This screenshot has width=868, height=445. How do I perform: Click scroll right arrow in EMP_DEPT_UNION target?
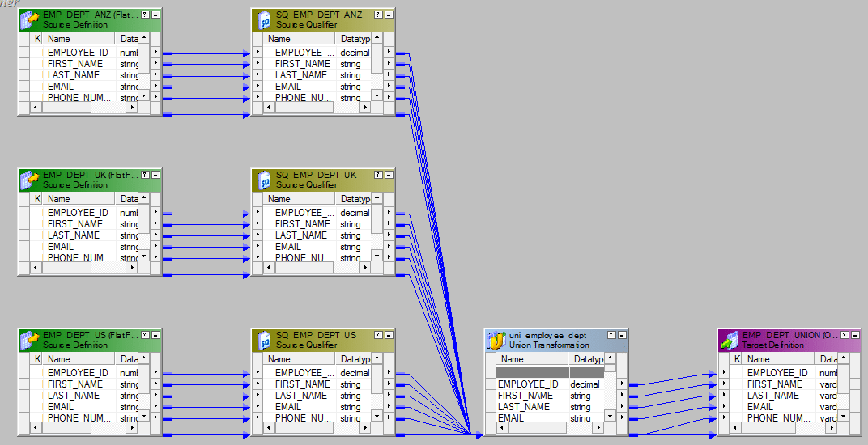[832, 428]
